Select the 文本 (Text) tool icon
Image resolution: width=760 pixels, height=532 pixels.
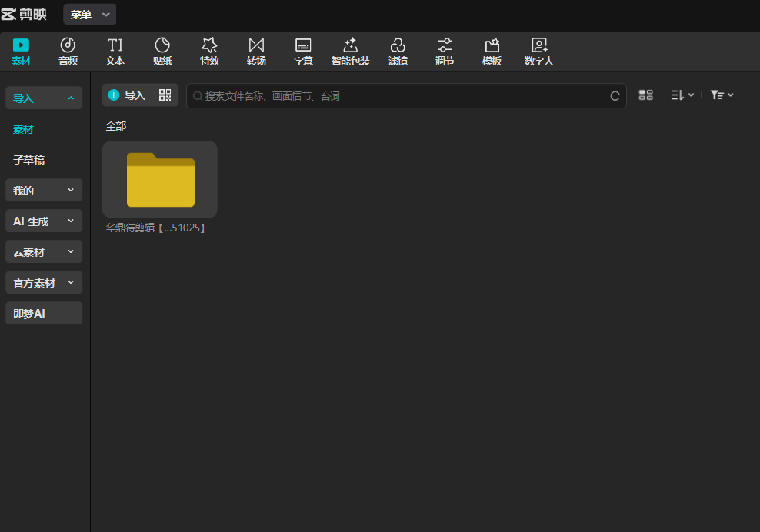tap(115, 46)
